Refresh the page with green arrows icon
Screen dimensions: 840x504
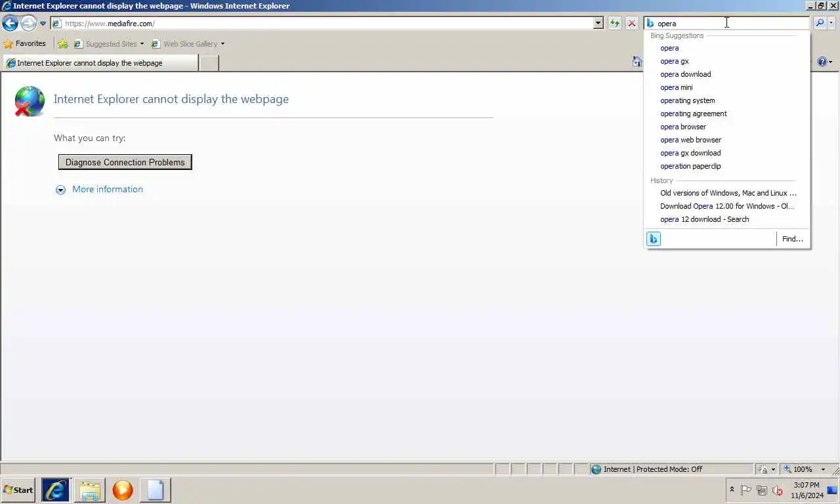pos(614,24)
